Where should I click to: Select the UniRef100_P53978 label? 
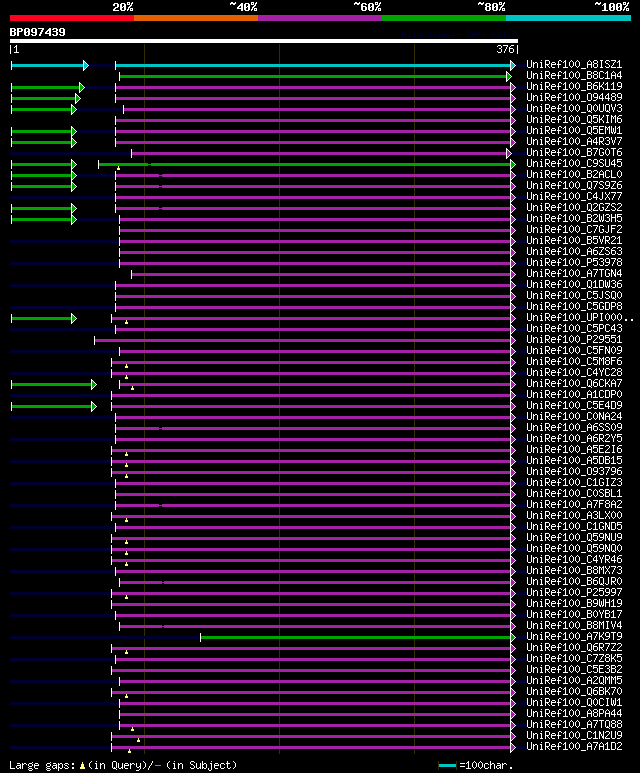pos(574,262)
